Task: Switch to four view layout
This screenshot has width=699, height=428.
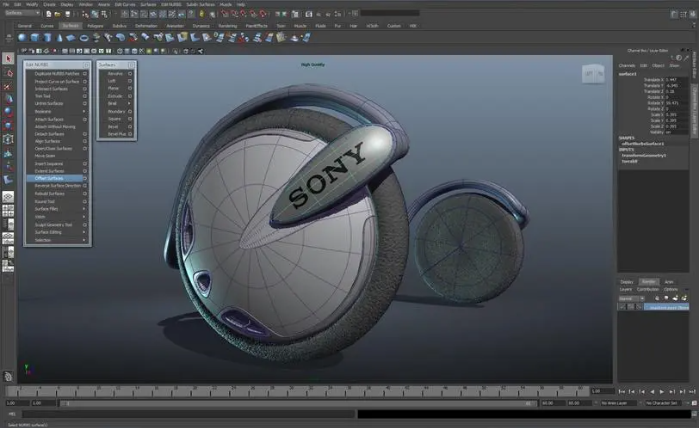Action: pos(8,210)
